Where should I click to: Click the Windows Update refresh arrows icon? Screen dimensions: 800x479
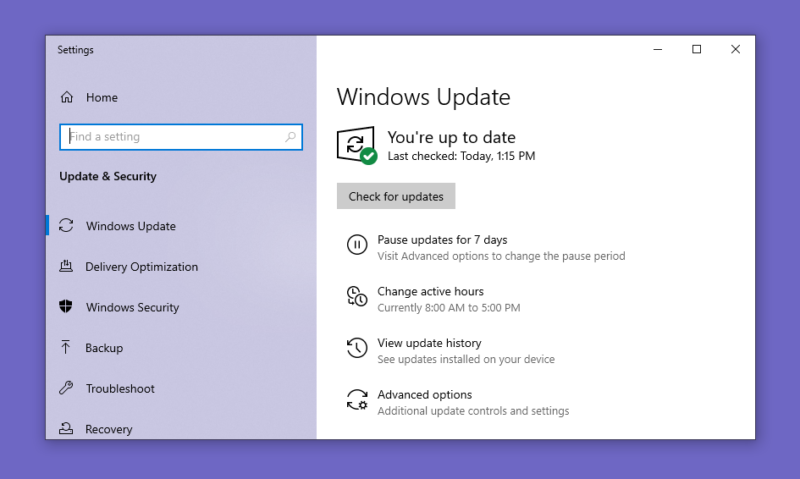click(x=66, y=225)
